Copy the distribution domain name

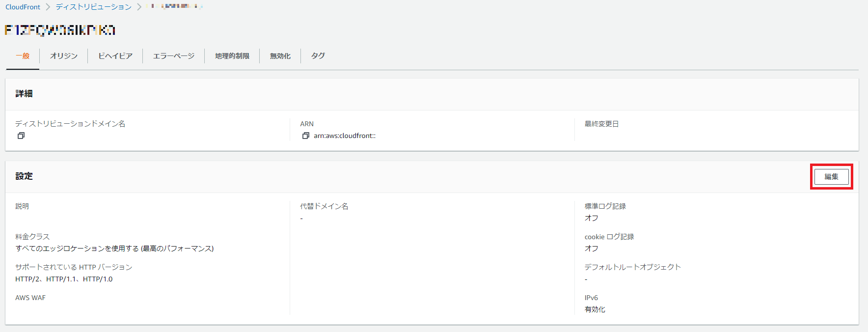click(x=21, y=136)
